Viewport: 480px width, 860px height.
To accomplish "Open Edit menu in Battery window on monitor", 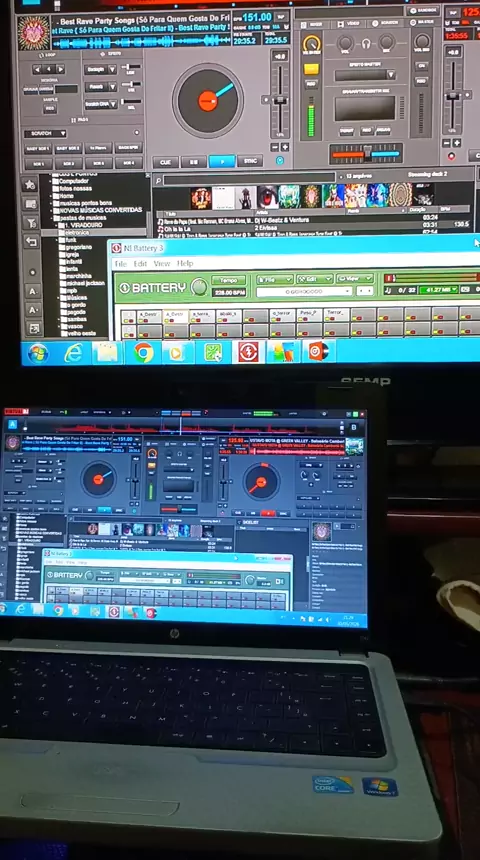I will (140, 264).
